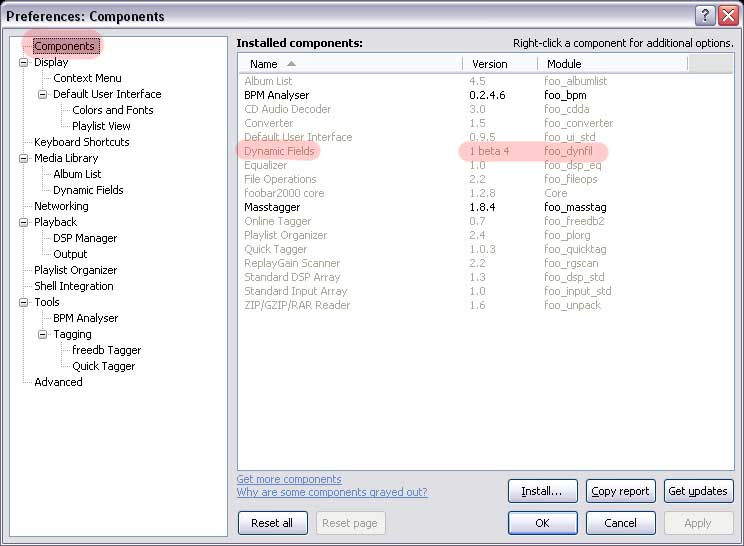Open Dynamic Fields under Media Library
744x546 pixels.
[x=88, y=190]
